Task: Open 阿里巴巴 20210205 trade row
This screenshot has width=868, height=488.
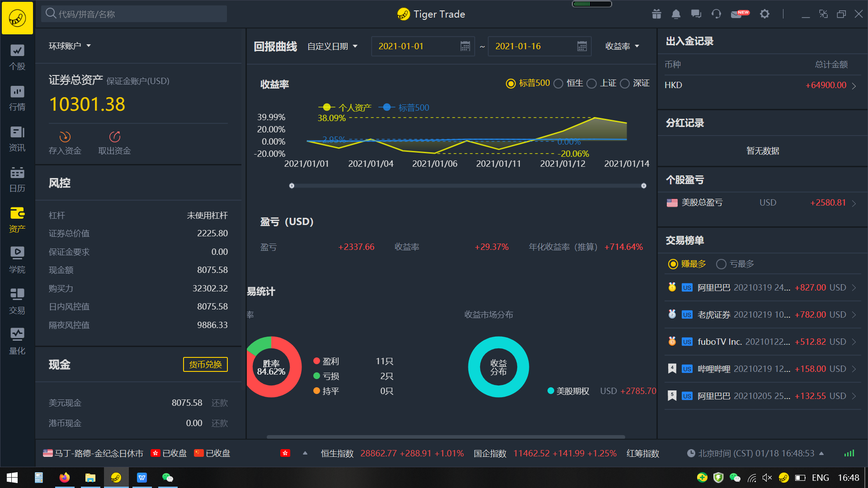Action: click(763, 396)
